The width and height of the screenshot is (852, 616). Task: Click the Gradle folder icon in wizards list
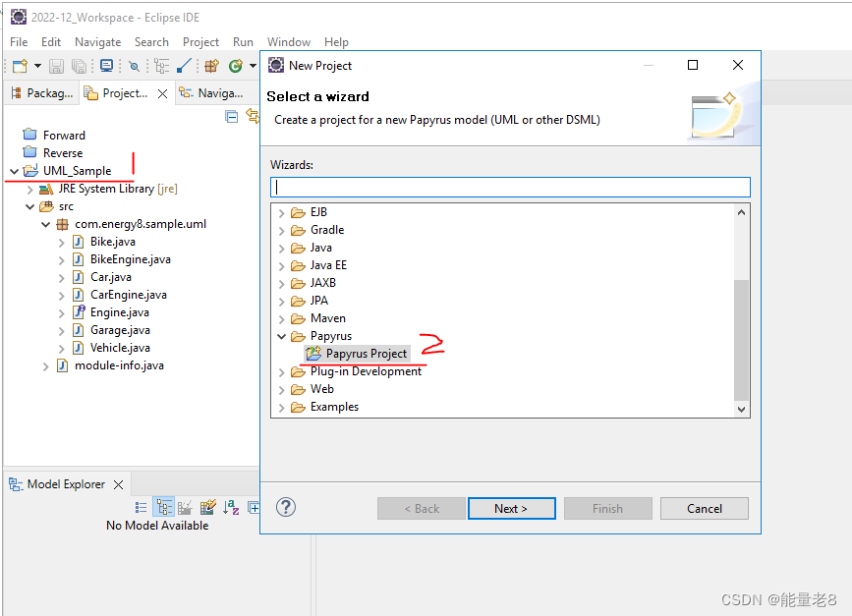click(x=298, y=230)
